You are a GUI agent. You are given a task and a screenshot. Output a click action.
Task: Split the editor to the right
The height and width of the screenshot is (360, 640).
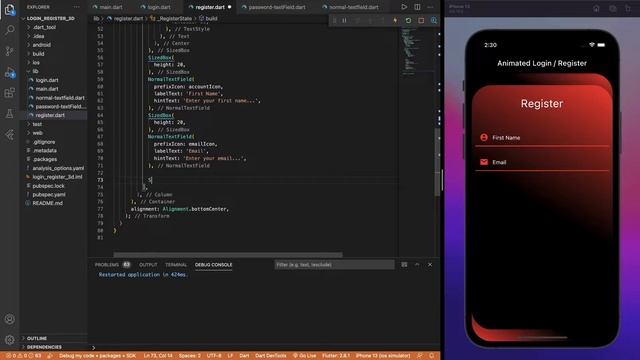coord(417,7)
